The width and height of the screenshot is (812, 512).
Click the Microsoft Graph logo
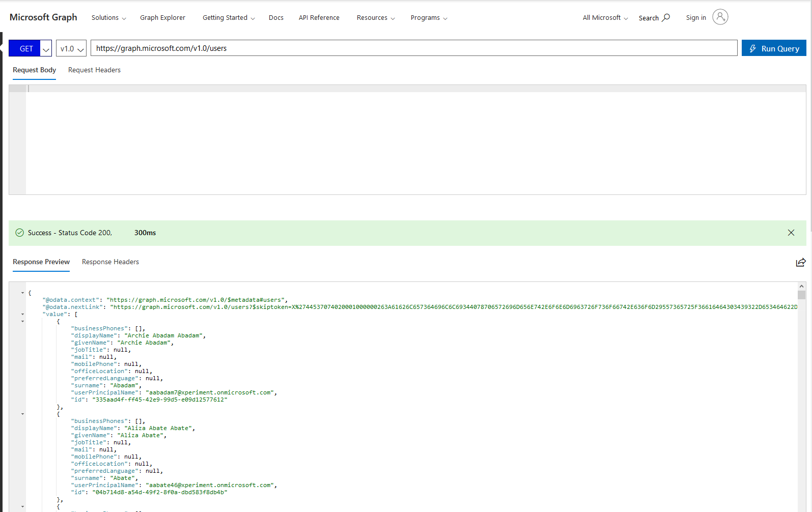pos(43,17)
